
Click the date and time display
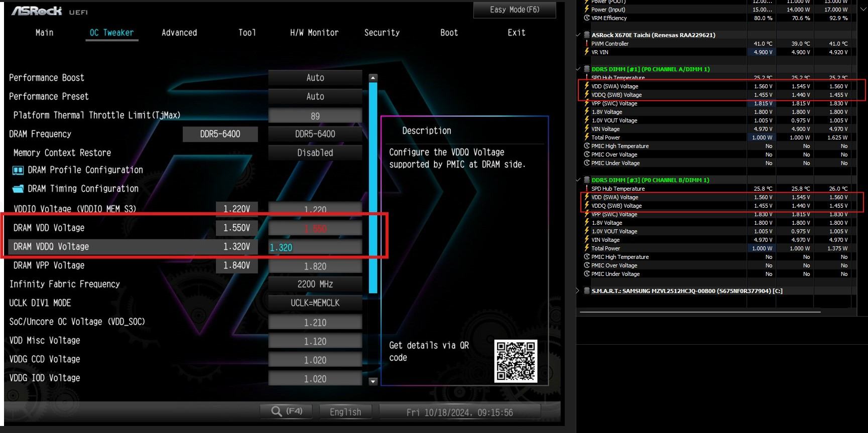click(460, 412)
